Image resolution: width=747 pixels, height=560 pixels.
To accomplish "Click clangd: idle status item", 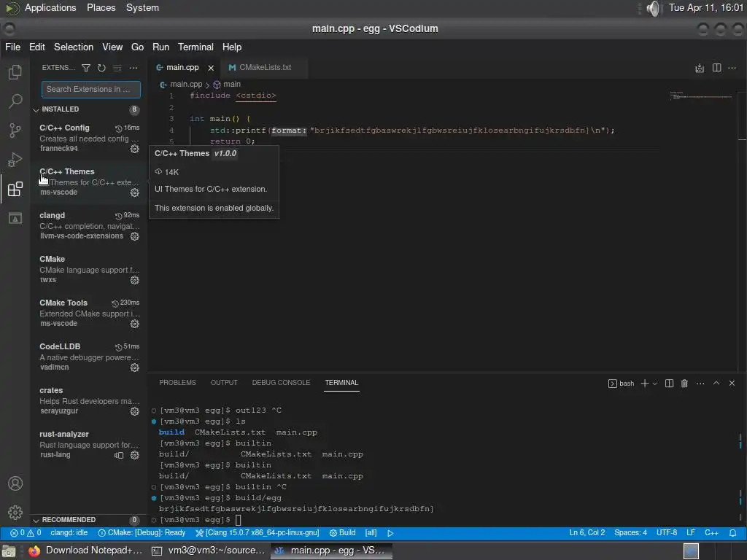I will point(69,533).
